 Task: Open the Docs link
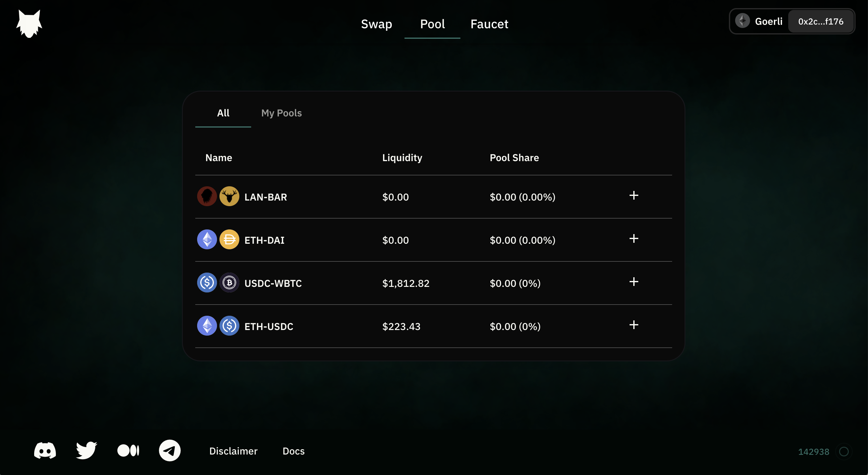pos(293,451)
